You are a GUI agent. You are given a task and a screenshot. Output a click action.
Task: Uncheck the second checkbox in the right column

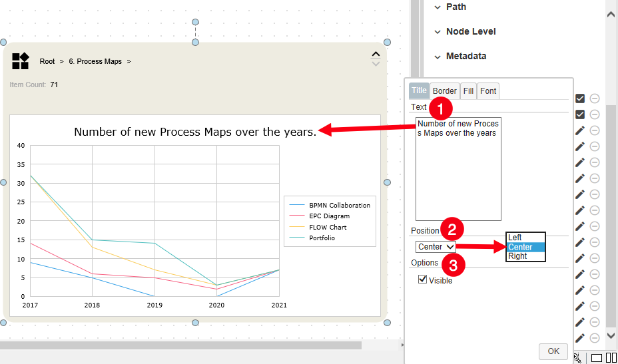click(579, 114)
